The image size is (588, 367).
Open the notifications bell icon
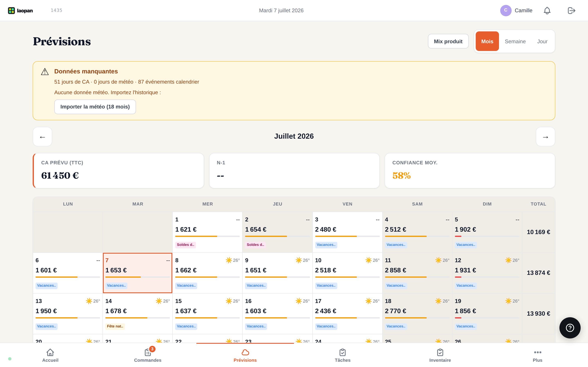pos(547,10)
